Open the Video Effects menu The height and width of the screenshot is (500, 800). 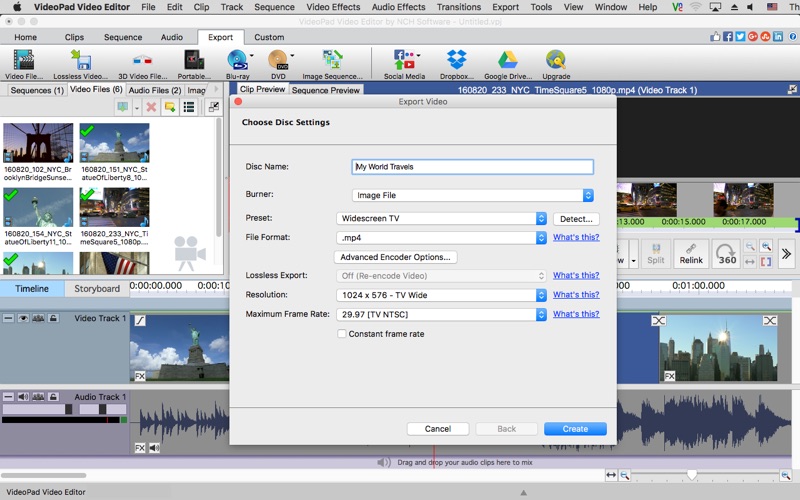pyautogui.click(x=333, y=7)
